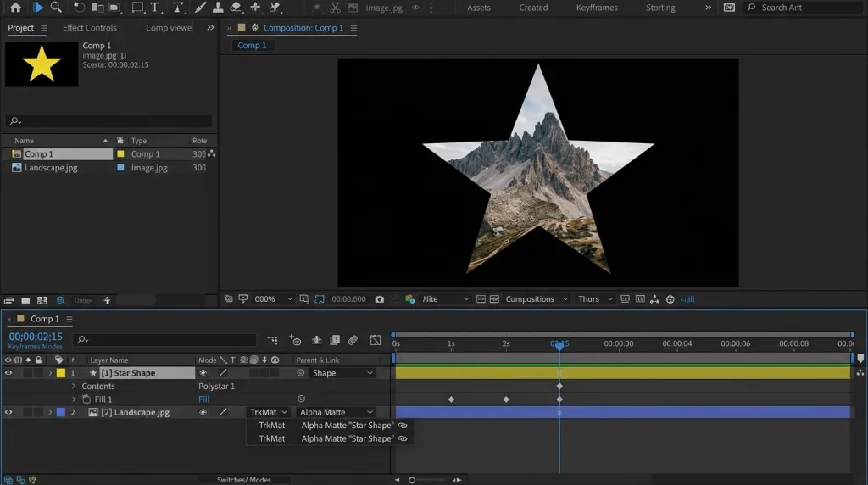Click the flowchart icon in the viewer footer
Image resolution: width=868 pixels, height=485 pixels.
pos(655,299)
